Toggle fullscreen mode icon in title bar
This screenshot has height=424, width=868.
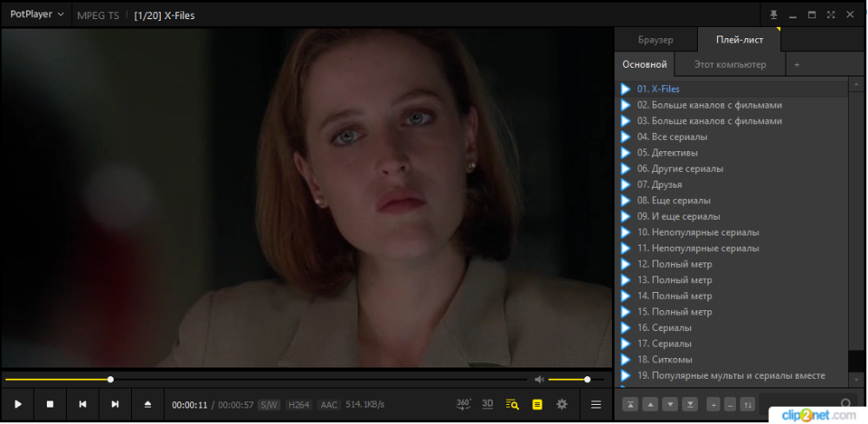(x=831, y=15)
